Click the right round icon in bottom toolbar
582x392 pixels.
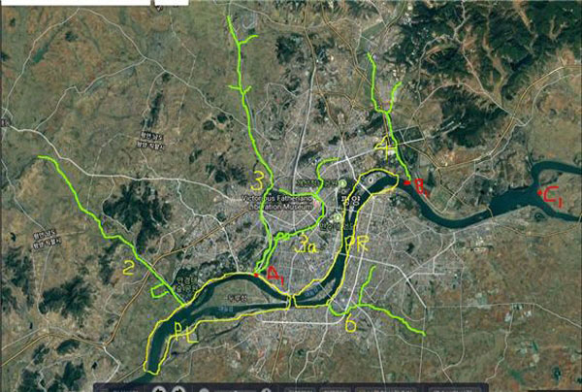178,389
